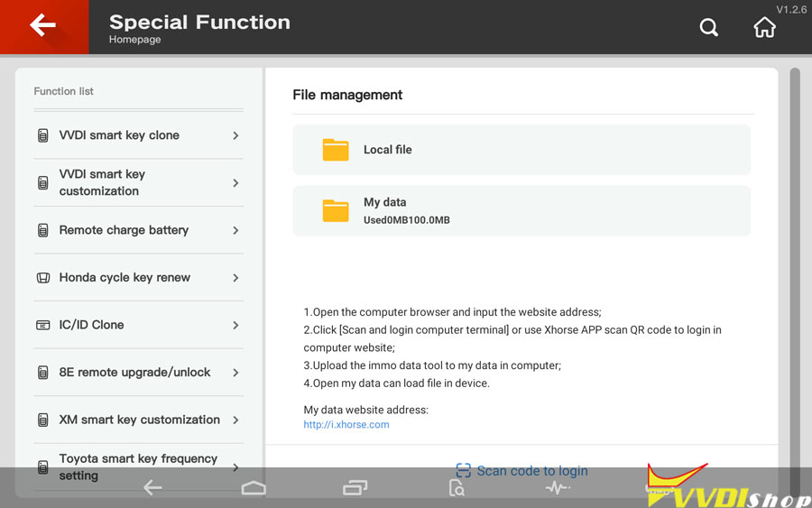The height and width of the screenshot is (508, 812).
Task: Click the XM smart key customization icon
Action: point(43,420)
